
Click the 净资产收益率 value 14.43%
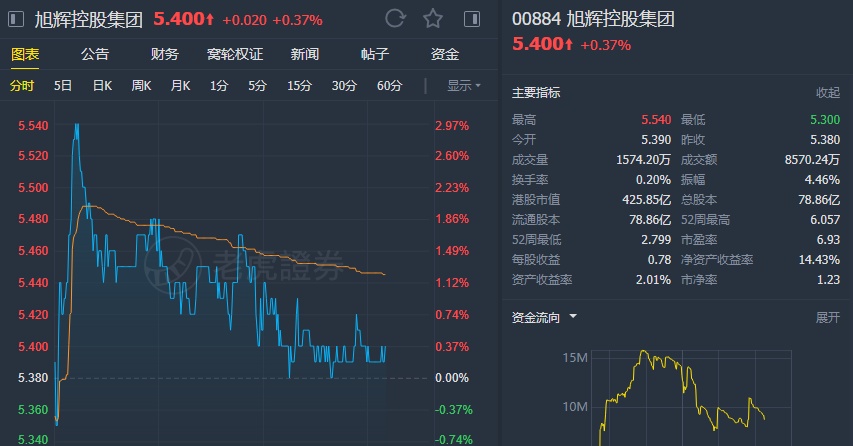pos(819,260)
